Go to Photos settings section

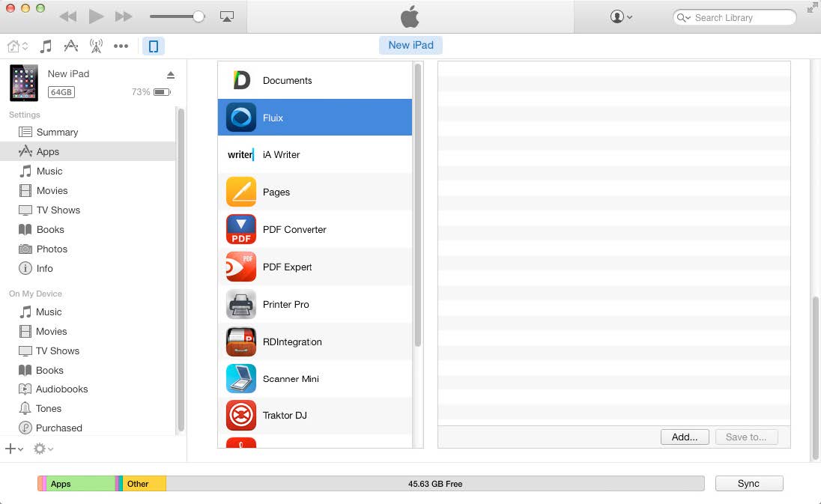52,249
